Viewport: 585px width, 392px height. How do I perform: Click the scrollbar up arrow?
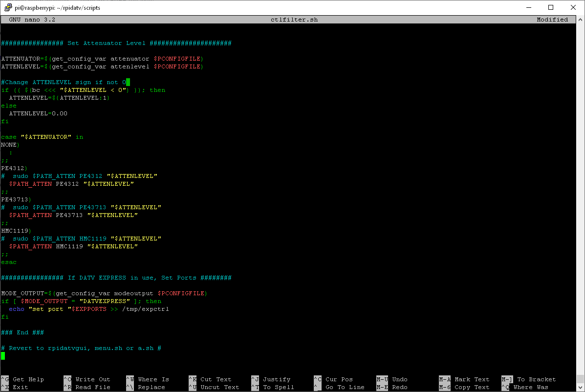(581, 20)
